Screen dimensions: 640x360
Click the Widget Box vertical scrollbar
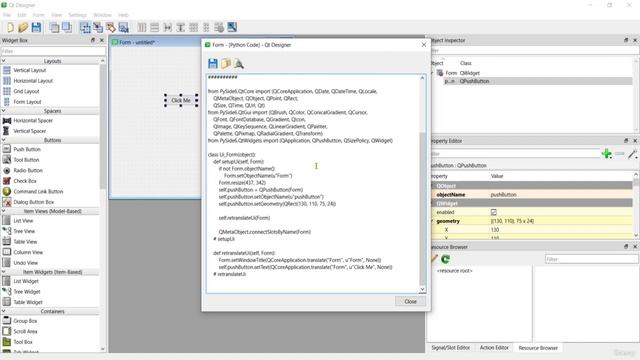click(102, 127)
